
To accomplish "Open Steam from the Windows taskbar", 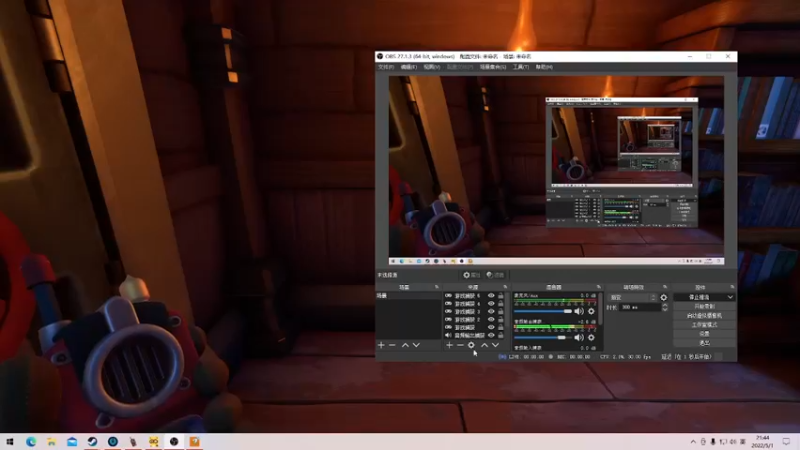I will [x=92, y=441].
